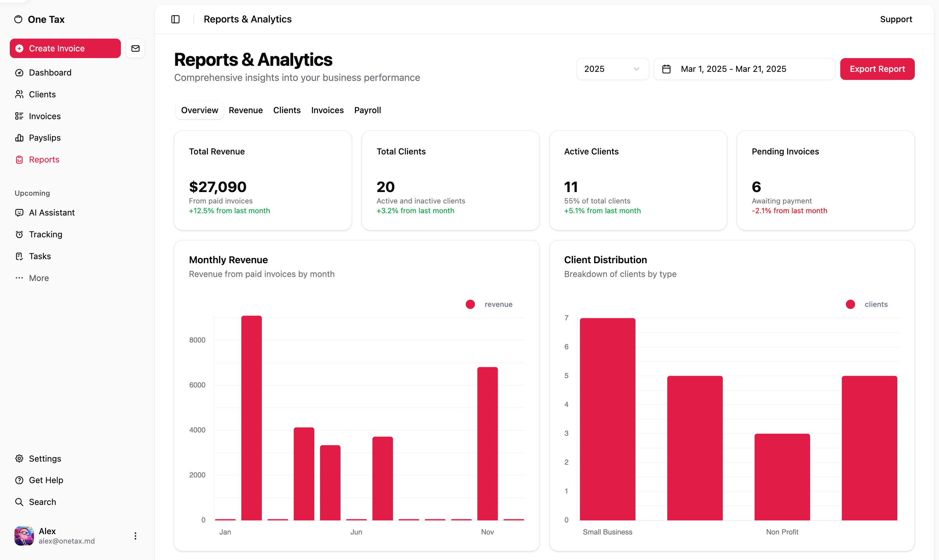Open Alex's account options menu
Screen dimensions: 939x560
pos(135,536)
